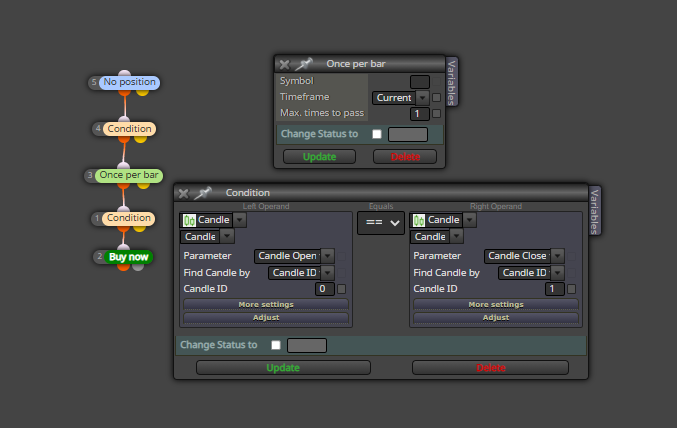Click Update in Condition panel
This screenshot has height=428, width=677.
pyautogui.click(x=283, y=368)
